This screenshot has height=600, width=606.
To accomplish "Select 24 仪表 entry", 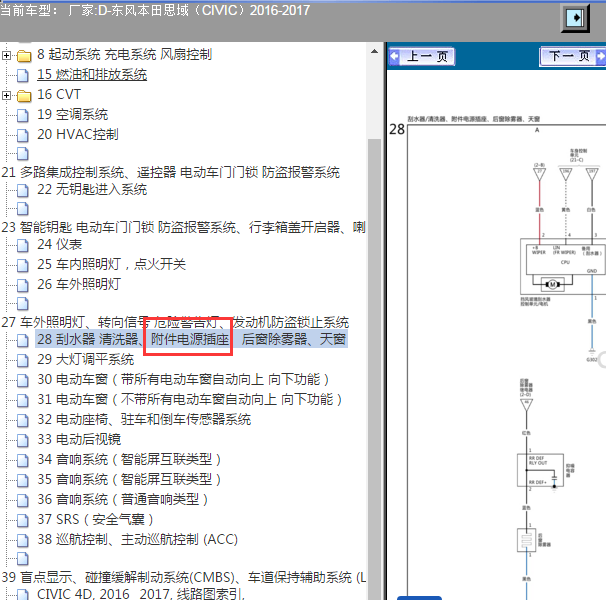I will pos(60,244).
